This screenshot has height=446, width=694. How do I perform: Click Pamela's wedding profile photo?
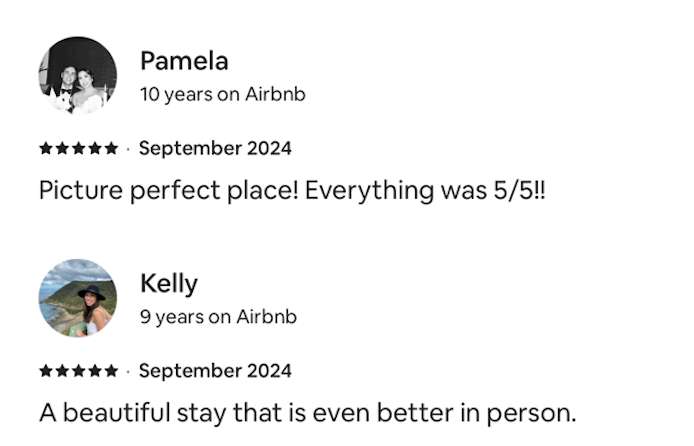click(77, 76)
